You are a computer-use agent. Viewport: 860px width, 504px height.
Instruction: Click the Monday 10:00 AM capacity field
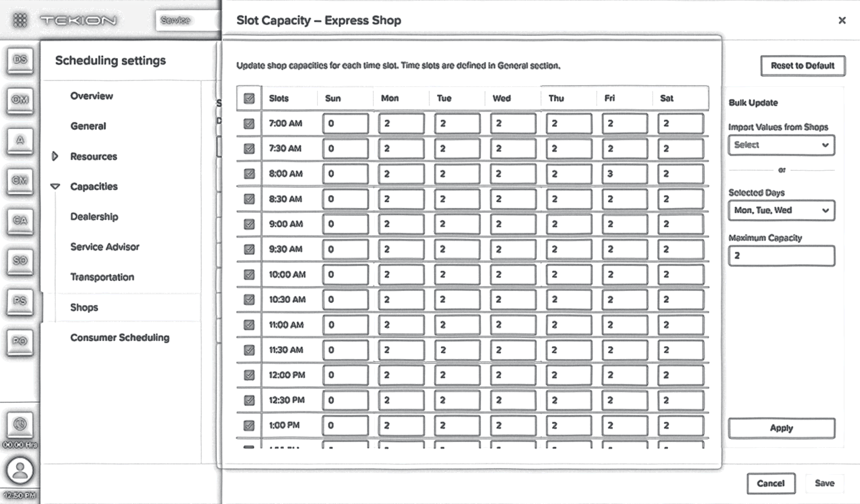(x=401, y=275)
